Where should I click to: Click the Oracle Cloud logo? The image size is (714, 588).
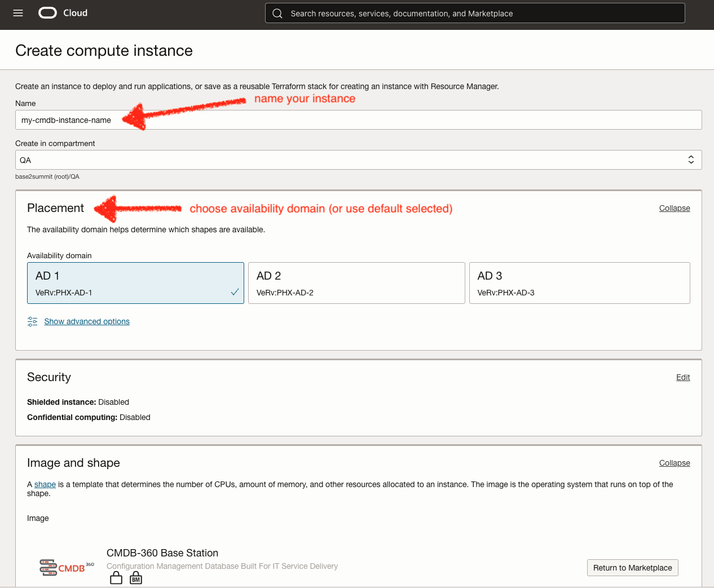pyautogui.click(x=63, y=13)
